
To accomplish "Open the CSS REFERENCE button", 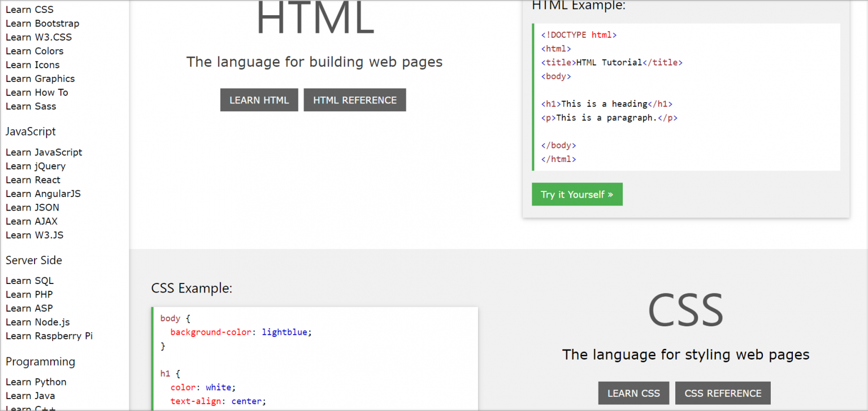I will (722, 393).
